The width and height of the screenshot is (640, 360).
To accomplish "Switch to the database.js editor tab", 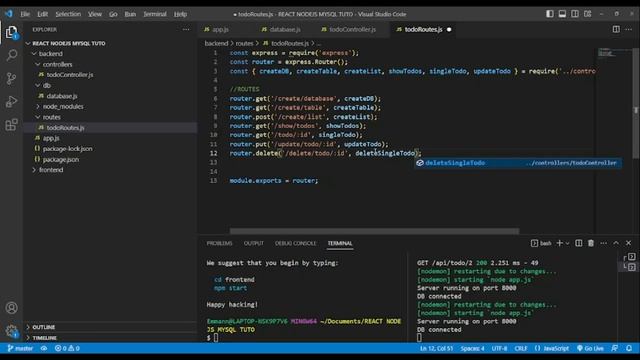I will point(285,29).
